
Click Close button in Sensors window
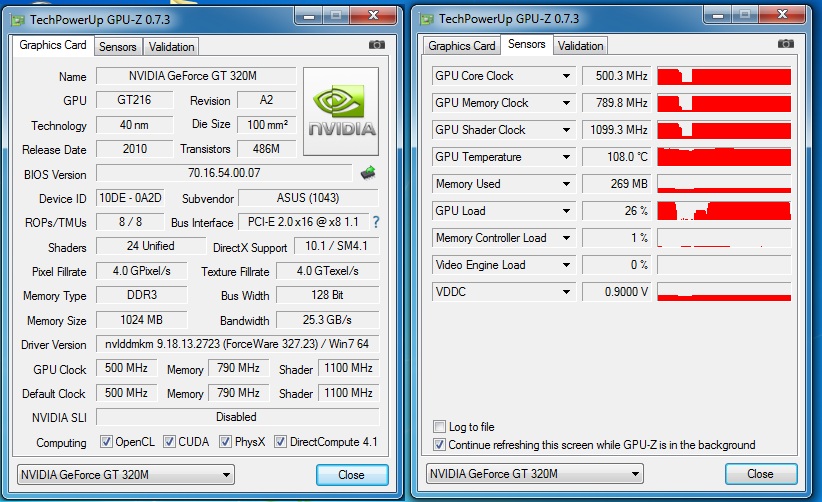[x=761, y=474]
